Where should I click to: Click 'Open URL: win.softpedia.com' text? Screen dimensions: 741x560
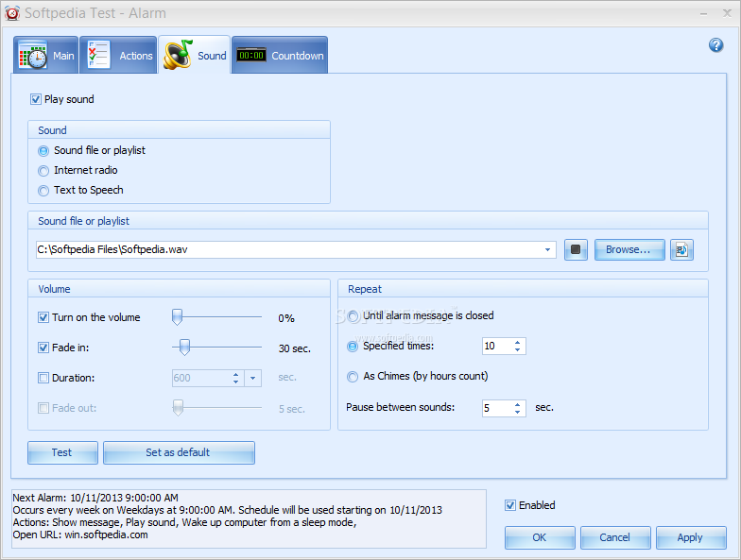(80, 535)
